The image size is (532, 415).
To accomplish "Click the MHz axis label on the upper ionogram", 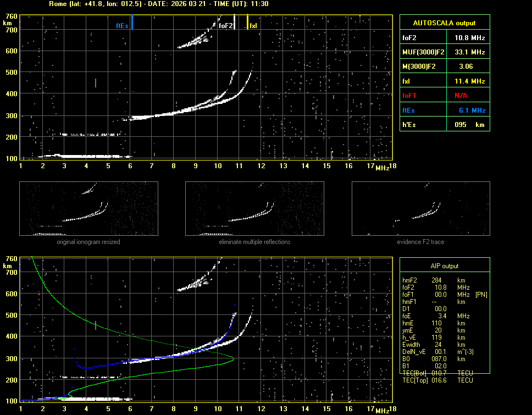I will coord(382,167).
